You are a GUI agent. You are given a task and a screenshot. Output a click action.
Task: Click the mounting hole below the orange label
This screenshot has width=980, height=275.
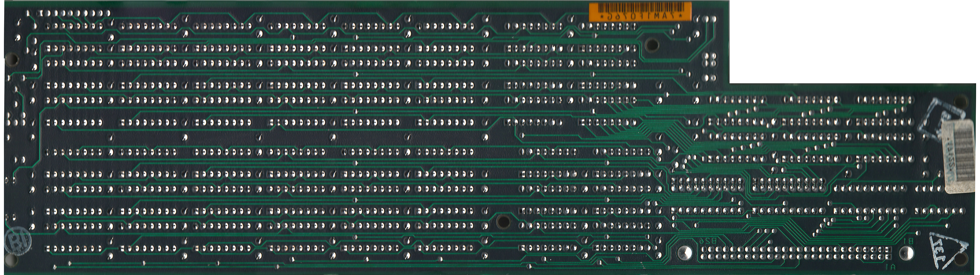pyautogui.click(x=652, y=45)
